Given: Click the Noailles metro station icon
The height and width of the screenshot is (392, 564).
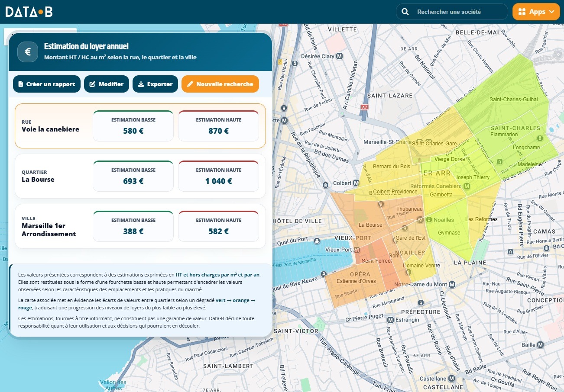Looking at the screenshot, I should (x=420, y=220).
